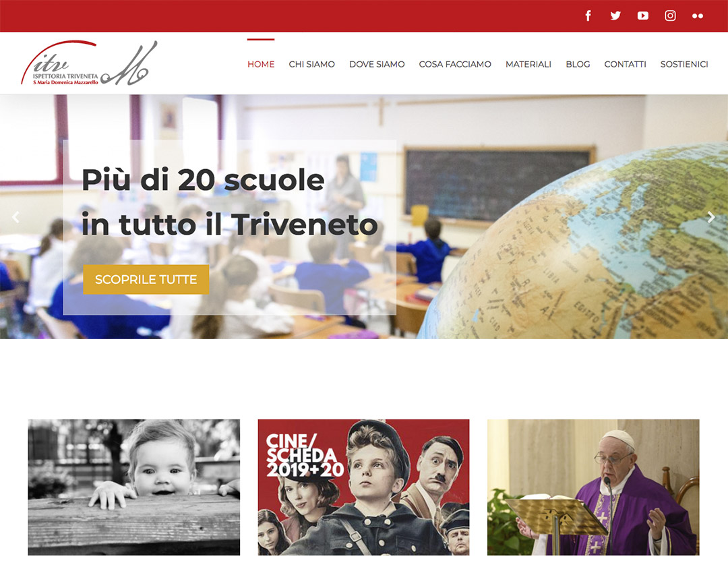
Task: Open the YouTube social icon
Action: (x=643, y=16)
